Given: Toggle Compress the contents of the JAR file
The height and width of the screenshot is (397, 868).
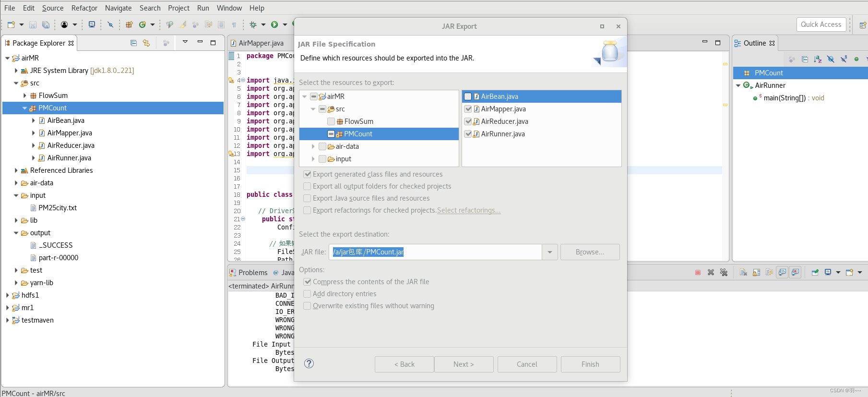Looking at the screenshot, I should click(307, 282).
